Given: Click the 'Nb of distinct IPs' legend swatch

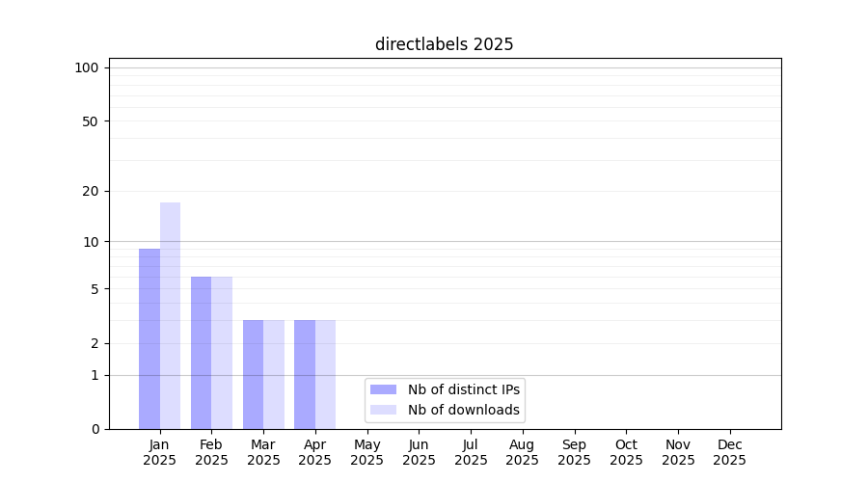Looking at the screenshot, I should click(x=383, y=389).
